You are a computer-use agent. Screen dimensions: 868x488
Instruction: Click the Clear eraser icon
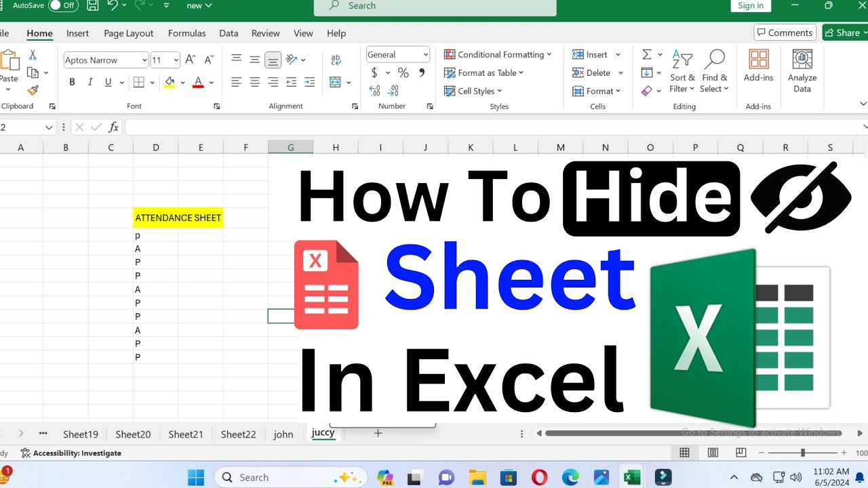click(646, 90)
